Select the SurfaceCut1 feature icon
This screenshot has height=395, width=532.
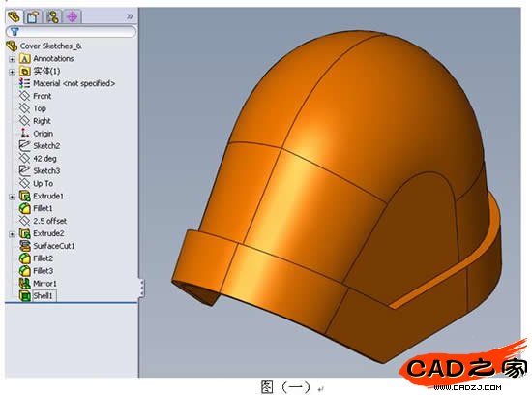tap(25, 246)
